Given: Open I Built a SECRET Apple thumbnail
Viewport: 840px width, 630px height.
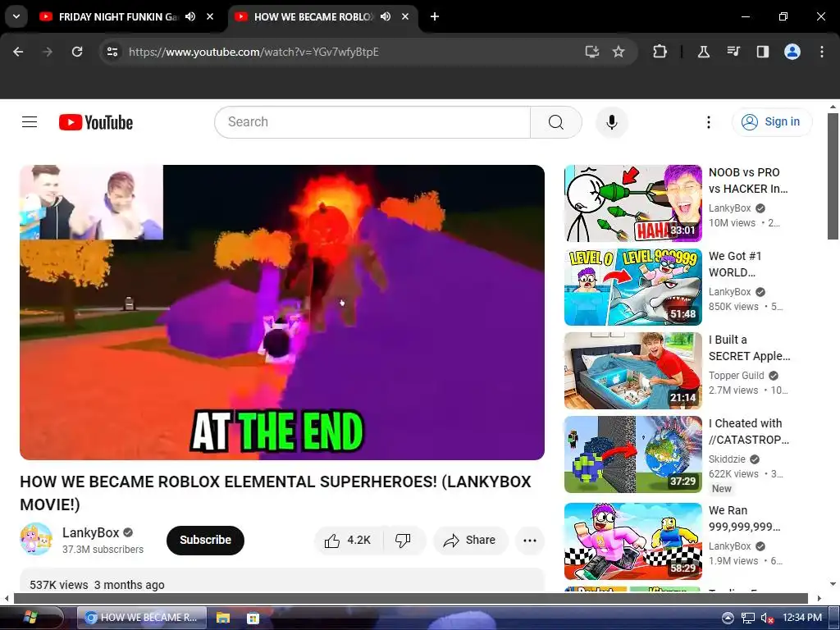Looking at the screenshot, I should [x=633, y=371].
